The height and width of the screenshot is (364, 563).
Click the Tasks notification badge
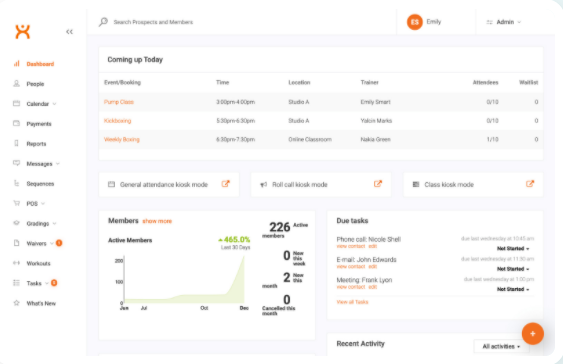coord(54,283)
